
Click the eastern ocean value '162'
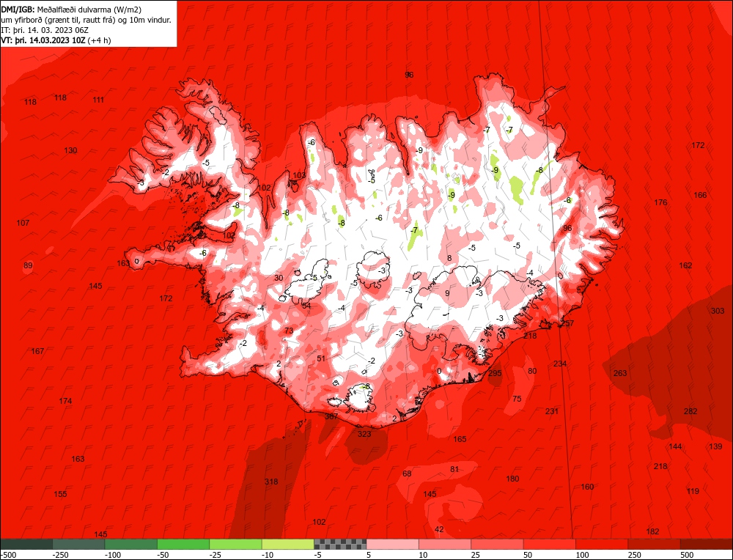pos(685,265)
